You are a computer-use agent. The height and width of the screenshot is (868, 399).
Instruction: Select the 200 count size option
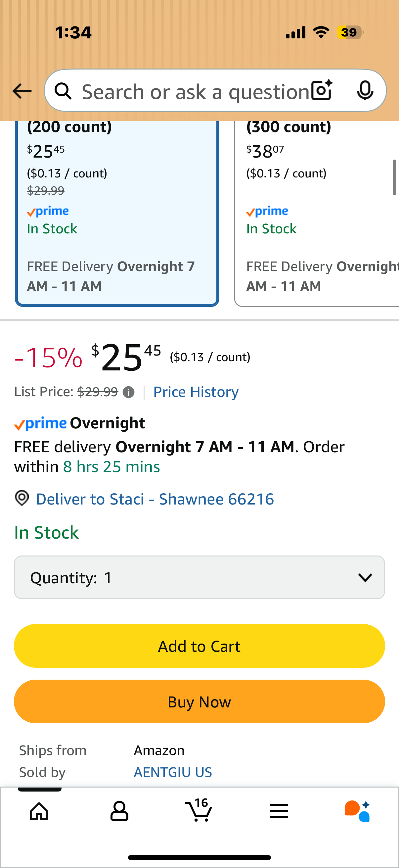pyautogui.click(x=117, y=212)
